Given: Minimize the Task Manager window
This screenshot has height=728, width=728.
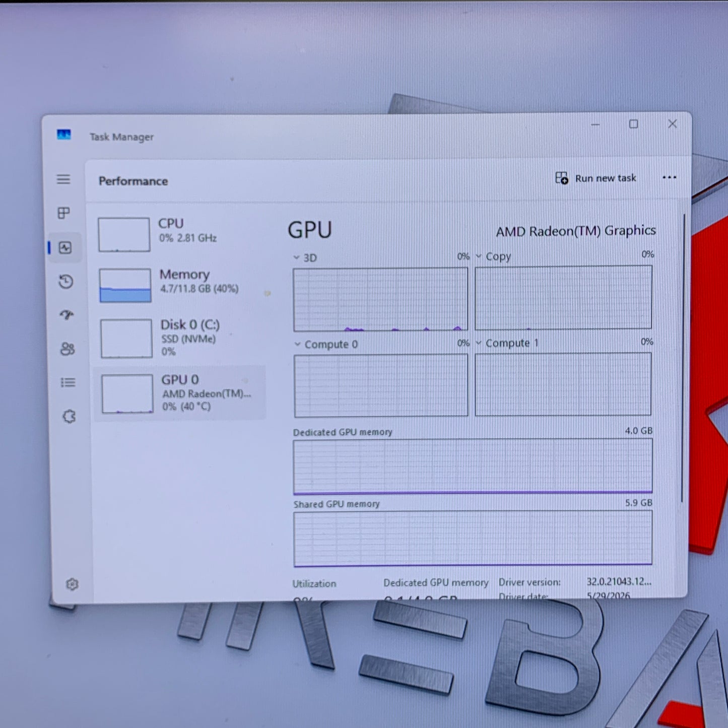Looking at the screenshot, I should pos(595,124).
